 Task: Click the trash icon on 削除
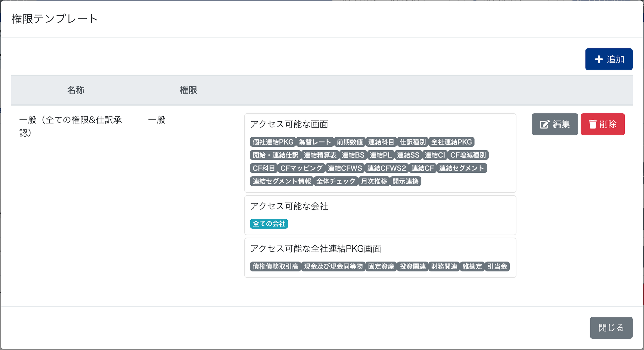pyautogui.click(x=593, y=124)
